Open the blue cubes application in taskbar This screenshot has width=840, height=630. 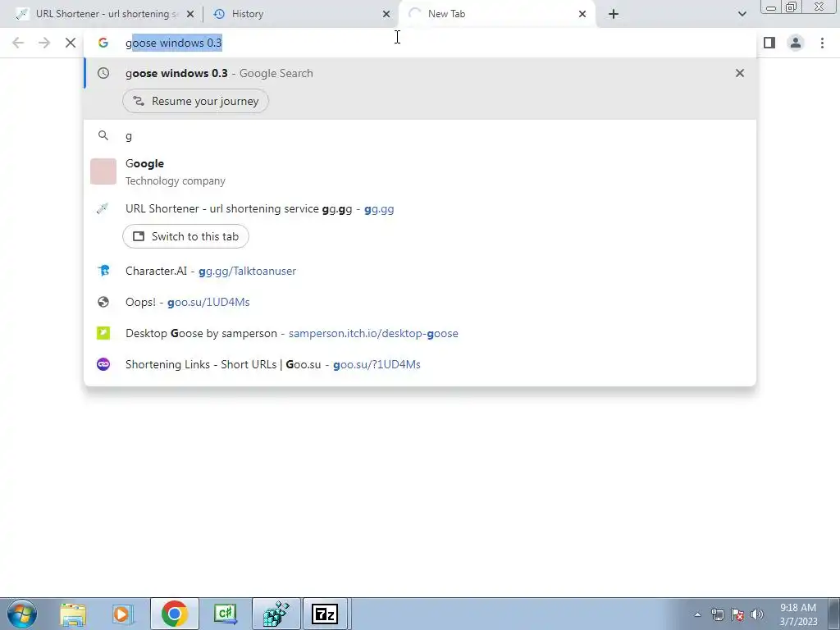(x=276, y=614)
